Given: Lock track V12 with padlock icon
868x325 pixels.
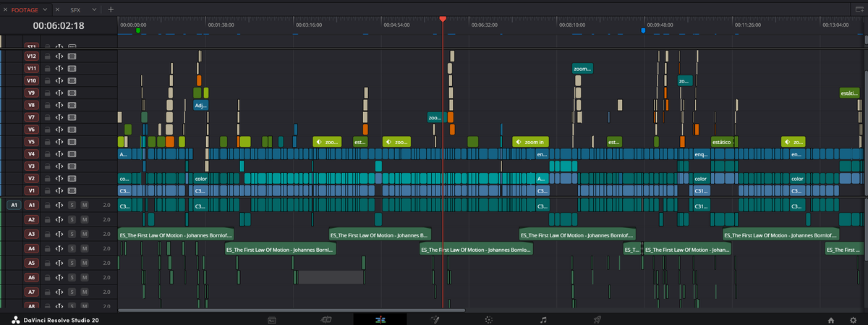Looking at the screenshot, I should tap(47, 56).
